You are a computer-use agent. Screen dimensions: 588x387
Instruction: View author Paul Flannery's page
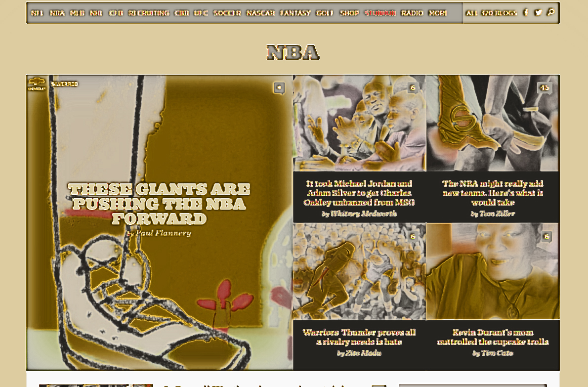click(x=163, y=233)
